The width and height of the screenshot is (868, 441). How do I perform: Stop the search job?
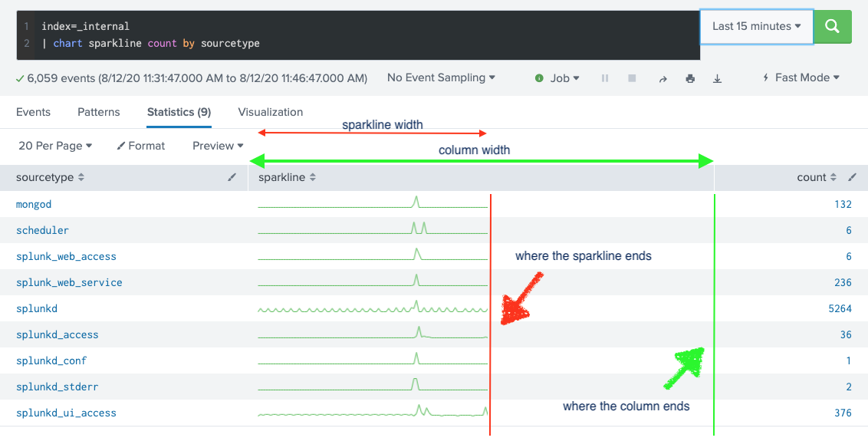point(632,78)
